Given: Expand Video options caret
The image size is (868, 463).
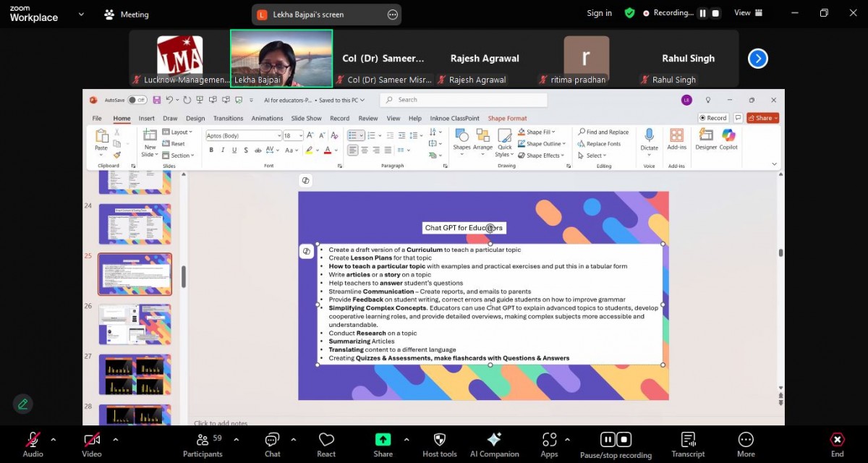Looking at the screenshot, I should [115, 439].
